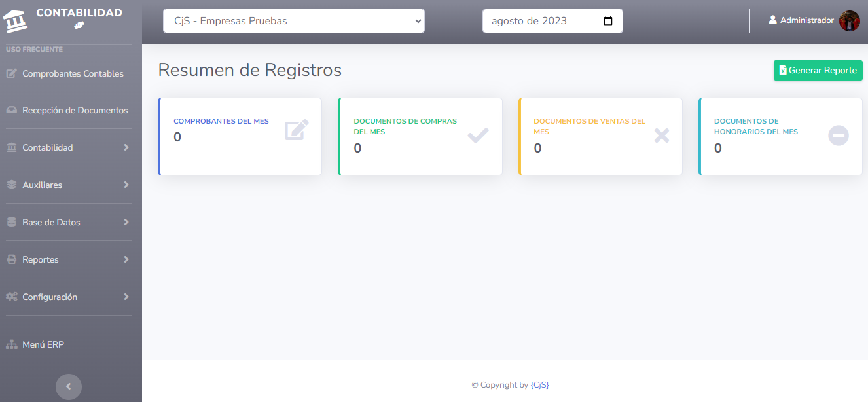Click the Generar Reporte button
Viewport: 868px width, 402px height.
tap(818, 71)
